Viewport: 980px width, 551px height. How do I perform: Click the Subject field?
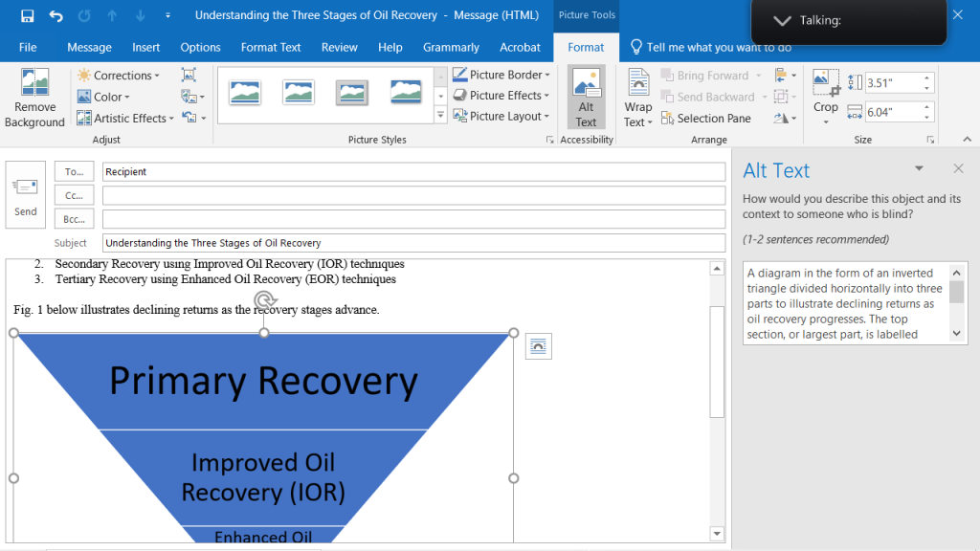coord(413,243)
